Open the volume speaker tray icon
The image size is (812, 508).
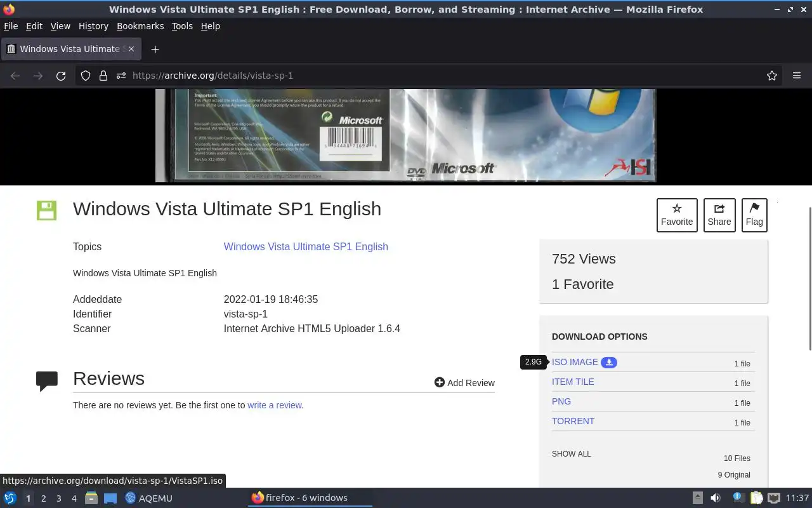coord(716,498)
